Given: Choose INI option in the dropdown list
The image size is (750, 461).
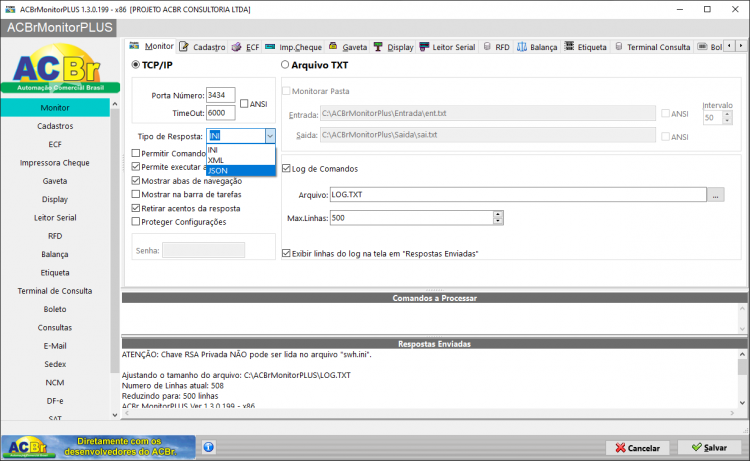Looking at the screenshot, I should 241,150.
